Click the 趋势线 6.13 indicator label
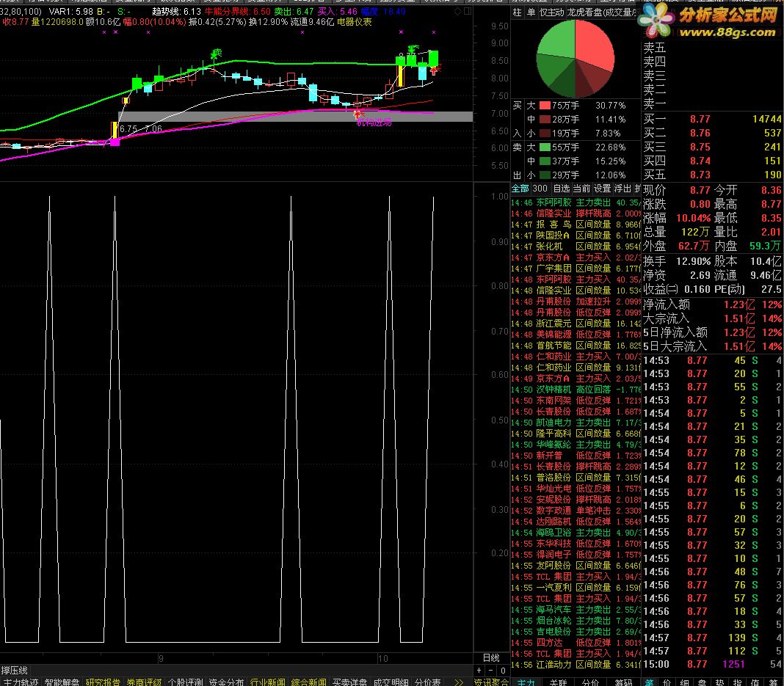 (x=176, y=12)
